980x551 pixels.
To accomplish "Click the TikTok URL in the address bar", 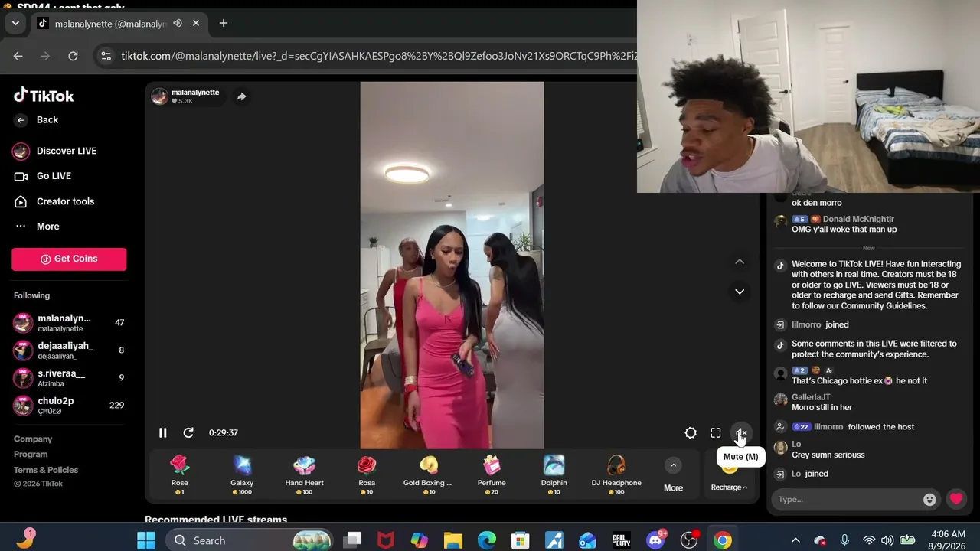I will [x=378, y=56].
